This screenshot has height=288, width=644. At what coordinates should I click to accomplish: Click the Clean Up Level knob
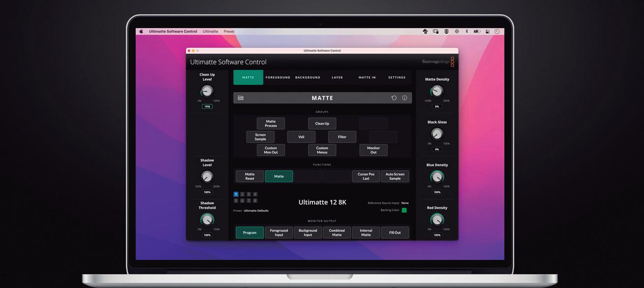(x=207, y=91)
